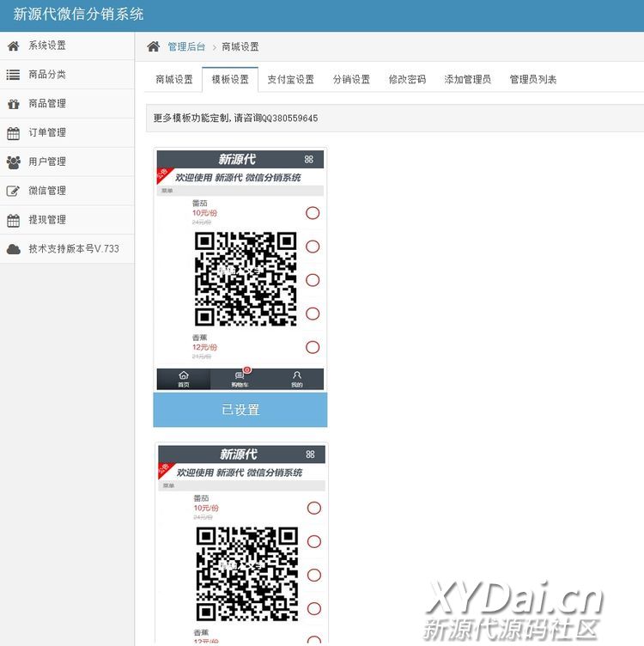Viewport: 644px width, 646px height.
Task: Open 订单管理 in the sidebar
Action: tap(67, 133)
